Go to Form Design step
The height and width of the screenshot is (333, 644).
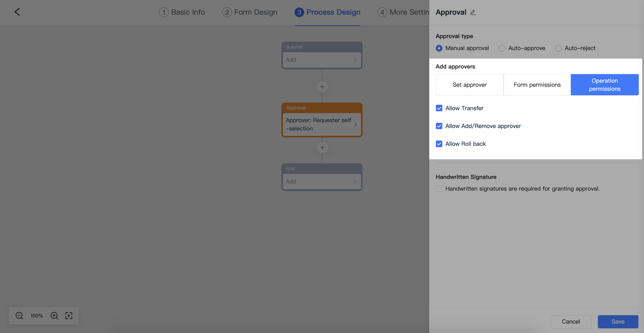(x=250, y=12)
